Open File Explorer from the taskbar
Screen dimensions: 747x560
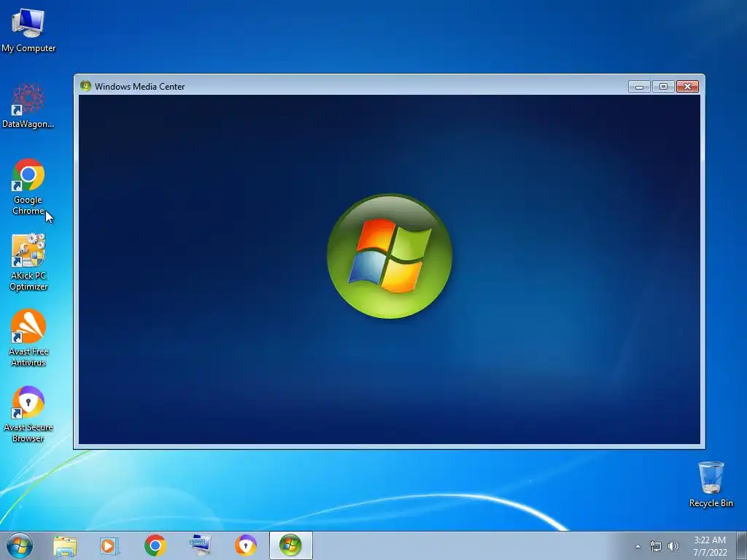[65, 545]
